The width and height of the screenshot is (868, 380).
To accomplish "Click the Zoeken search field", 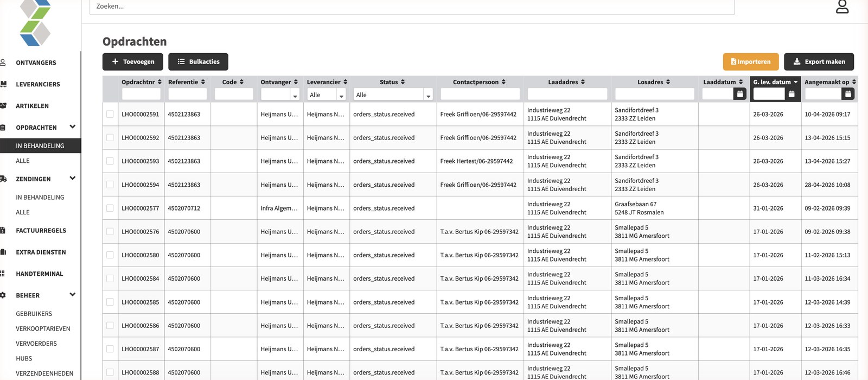I will pos(412,7).
